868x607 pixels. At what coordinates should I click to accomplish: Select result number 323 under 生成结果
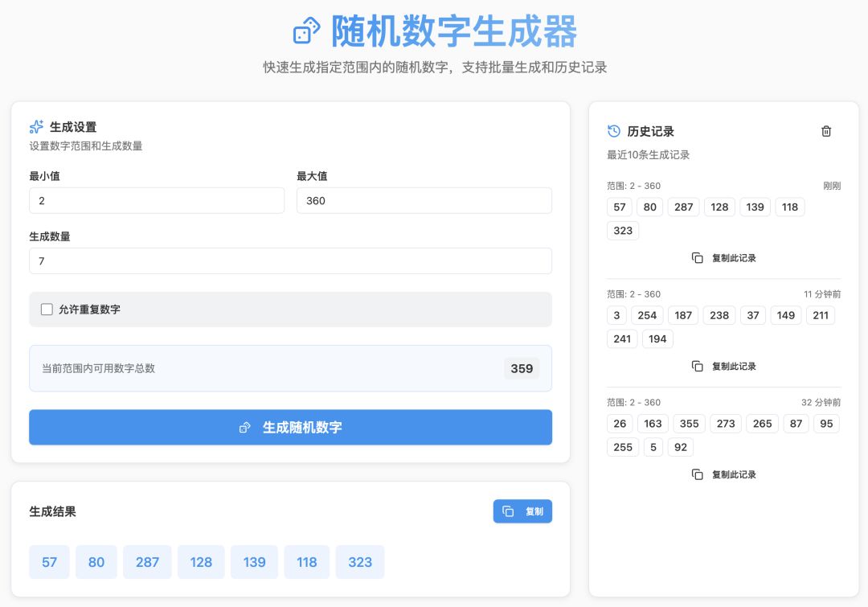click(x=360, y=562)
